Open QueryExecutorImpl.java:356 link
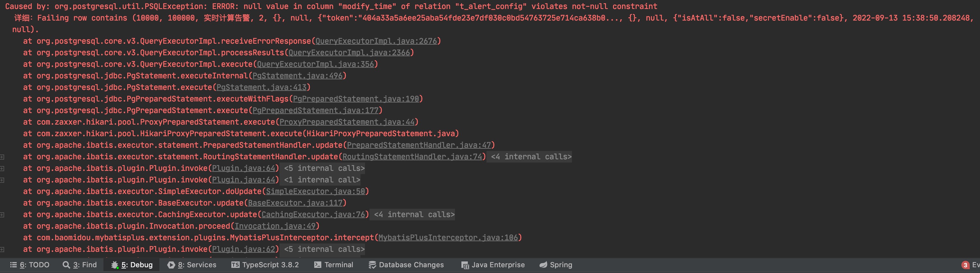This screenshot has height=273, width=980. coord(316,64)
